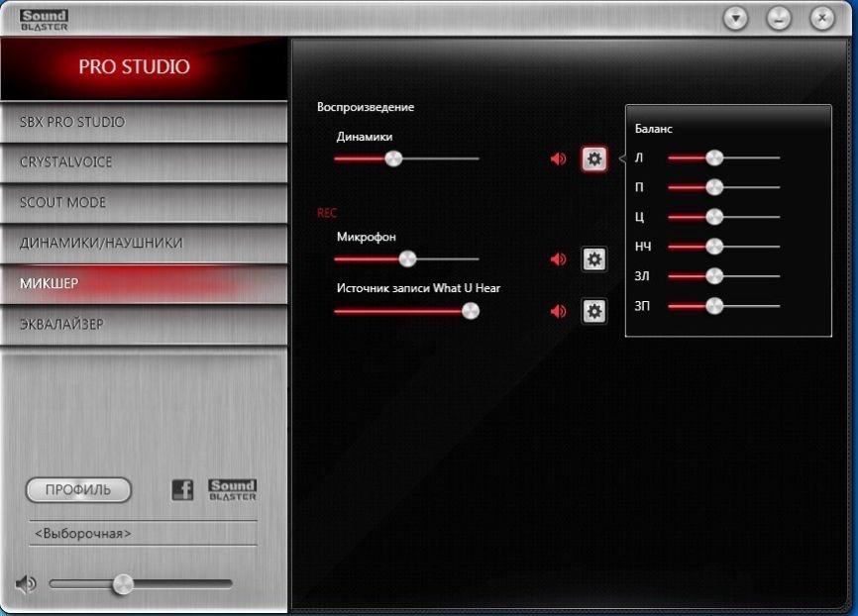
Task: Click the Баланс panel title
Action: 654,129
